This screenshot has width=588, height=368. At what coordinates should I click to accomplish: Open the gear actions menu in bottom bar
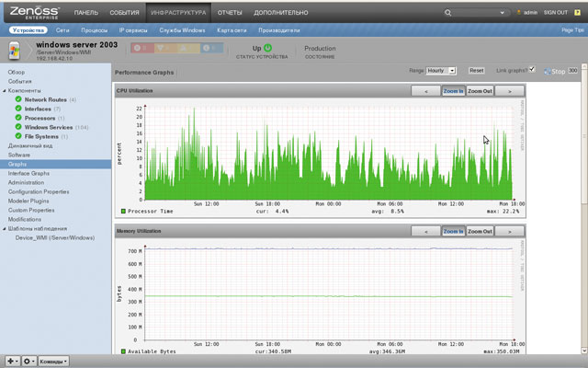(x=28, y=362)
